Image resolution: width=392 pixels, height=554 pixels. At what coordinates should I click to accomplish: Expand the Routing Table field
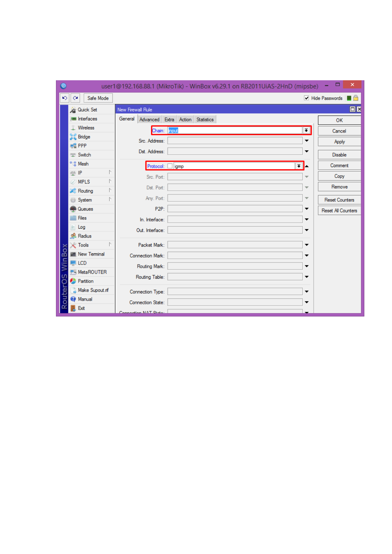coord(307,277)
